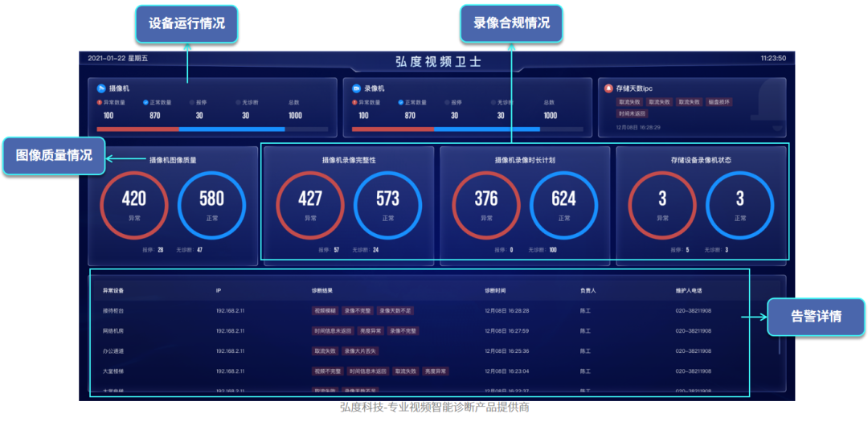This screenshot has width=868, height=422.
Task: Click 亮度异常 tag in 大堂楼梯 row
Action: (x=436, y=371)
